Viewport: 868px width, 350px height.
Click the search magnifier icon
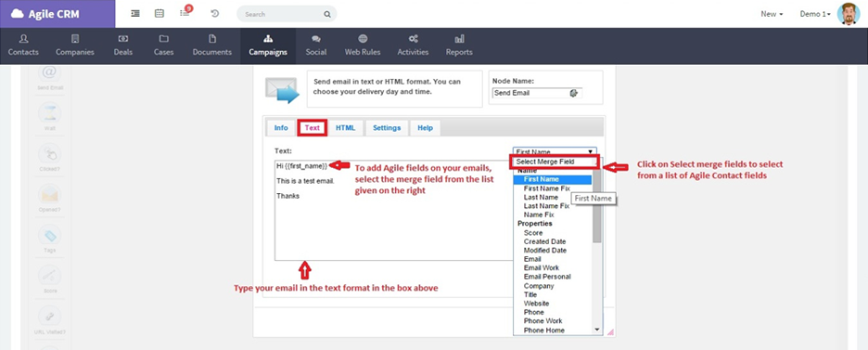(327, 15)
